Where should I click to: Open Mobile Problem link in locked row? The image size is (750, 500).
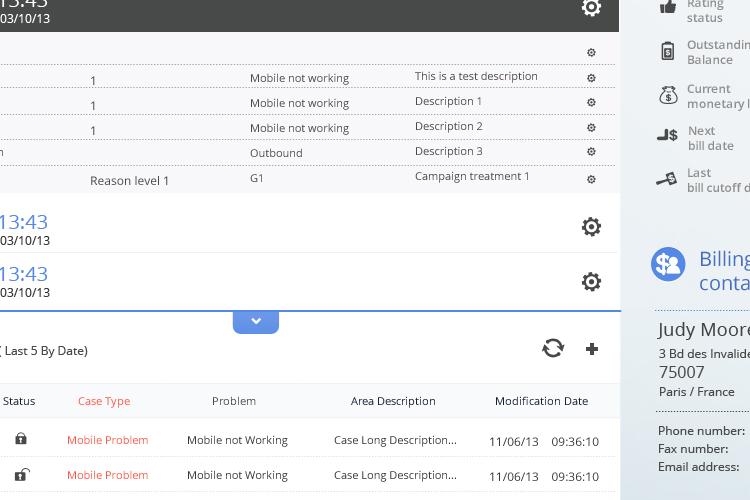pos(108,440)
